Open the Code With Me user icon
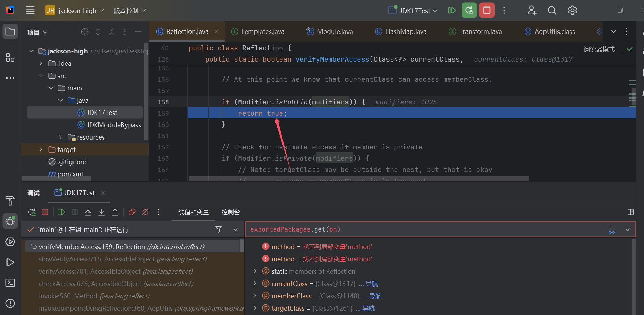This screenshot has height=315, width=644. tap(531, 10)
